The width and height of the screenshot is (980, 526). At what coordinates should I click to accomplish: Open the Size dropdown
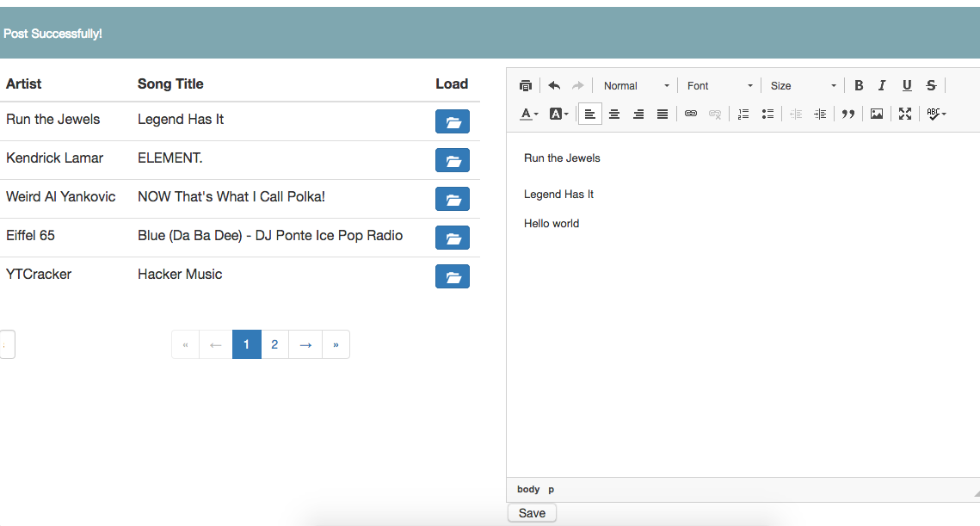click(x=803, y=86)
